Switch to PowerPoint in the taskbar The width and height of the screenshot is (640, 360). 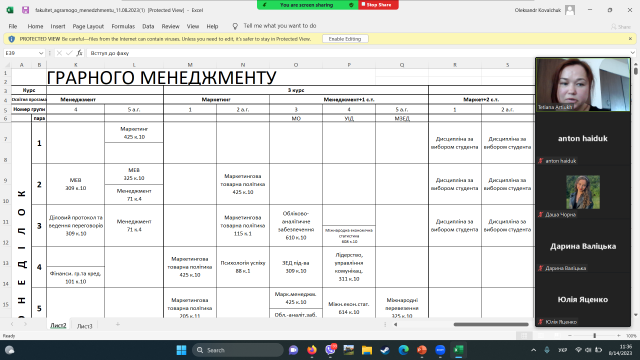pyautogui.click(x=422, y=350)
